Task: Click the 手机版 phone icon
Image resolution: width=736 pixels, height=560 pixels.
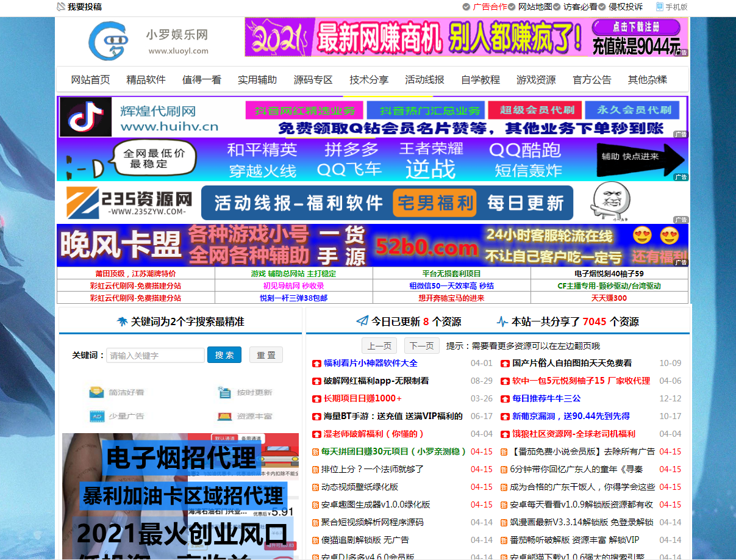Action: point(659,7)
